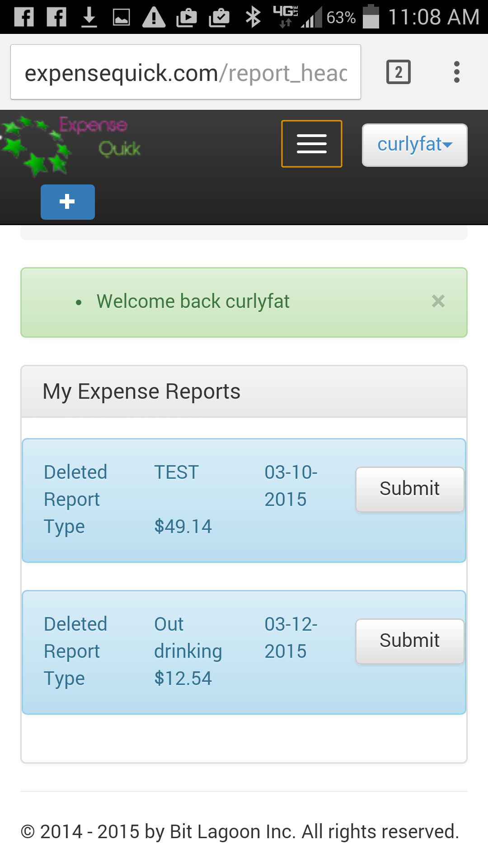Tap the Bluetooth status icon
The image size is (488, 868).
tap(253, 17)
